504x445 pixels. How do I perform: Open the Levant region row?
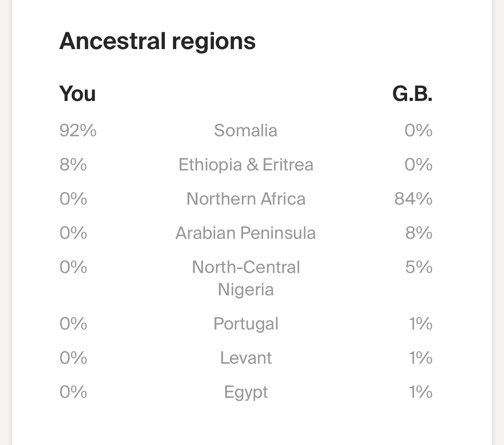tap(246, 358)
